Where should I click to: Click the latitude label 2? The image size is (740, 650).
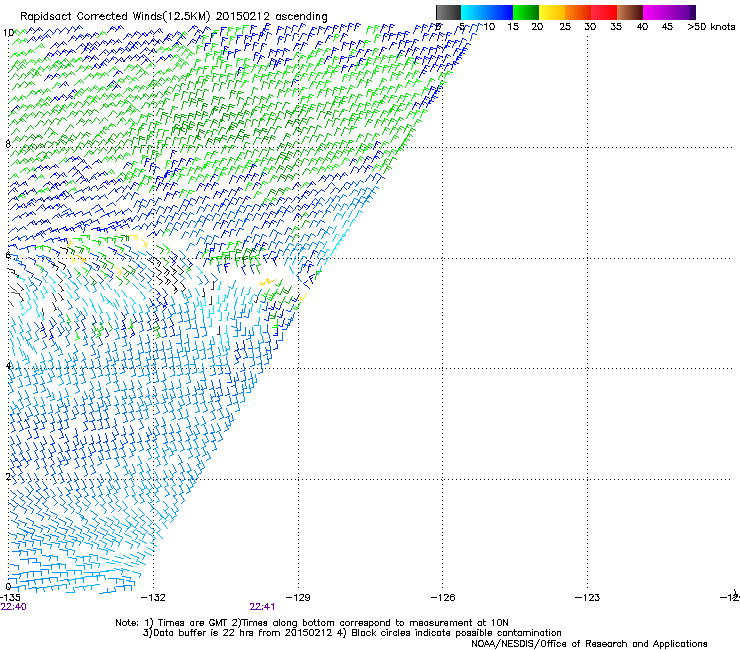point(8,477)
